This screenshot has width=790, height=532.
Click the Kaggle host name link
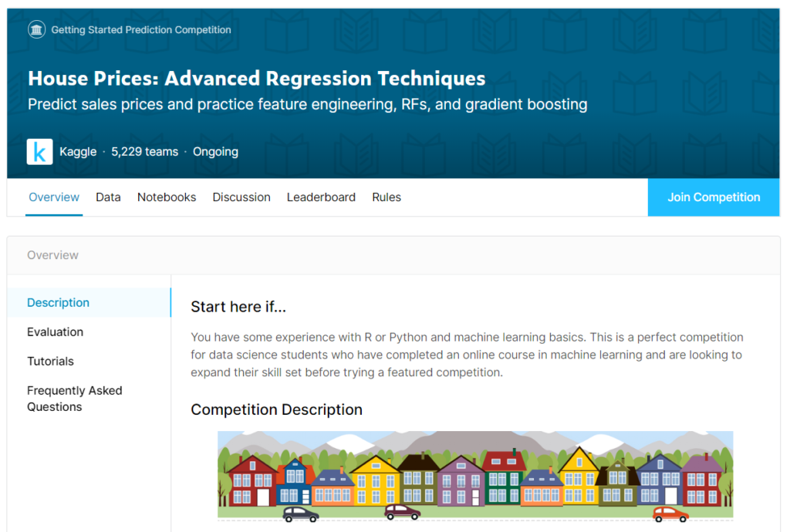tap(78, 151)
